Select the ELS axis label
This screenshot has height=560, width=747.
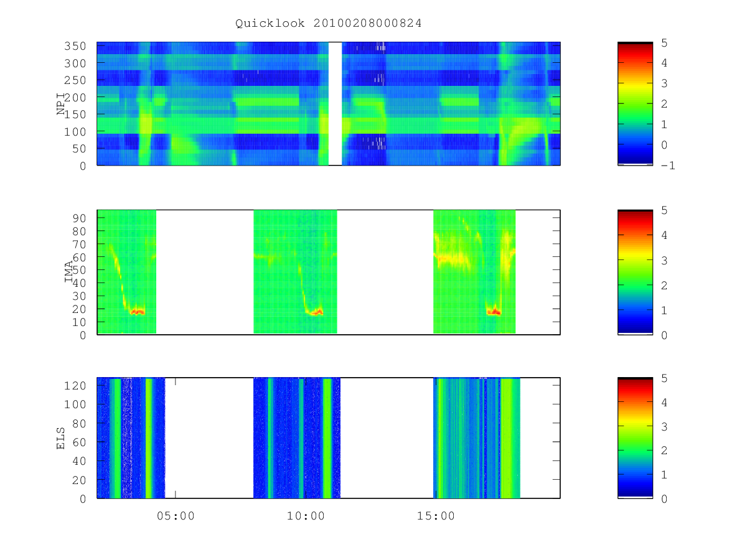coord(61,438)
